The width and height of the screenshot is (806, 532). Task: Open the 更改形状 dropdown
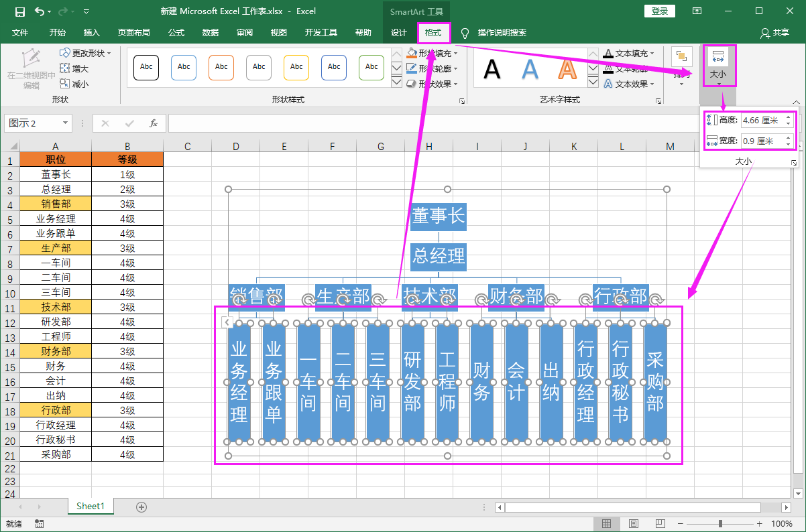85,53
